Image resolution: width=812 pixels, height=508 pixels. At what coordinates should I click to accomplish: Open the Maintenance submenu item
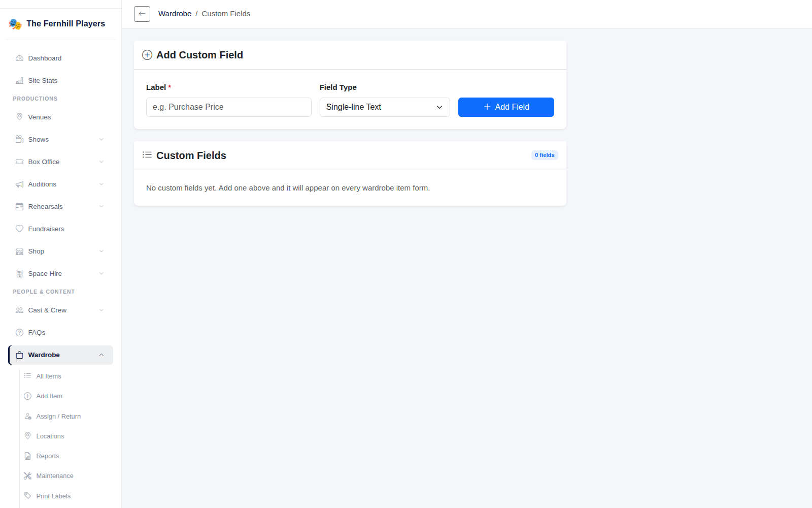[x=66, y=476]
